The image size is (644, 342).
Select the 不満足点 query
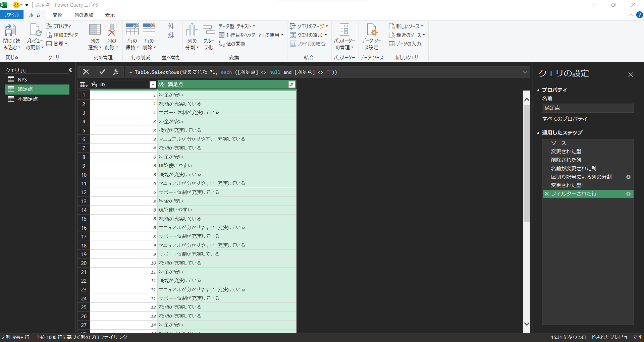coord(37,99)
